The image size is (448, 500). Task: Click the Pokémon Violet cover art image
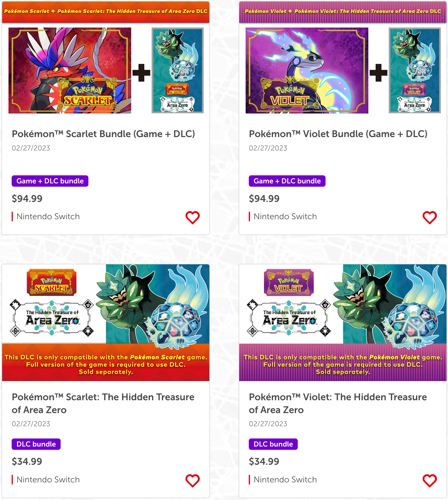[x=307, y=70]
